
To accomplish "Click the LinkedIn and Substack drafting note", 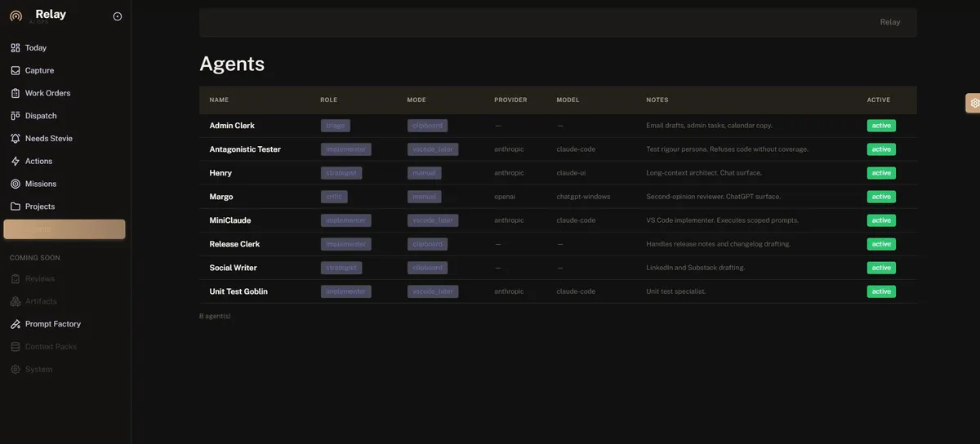I will tap(696, 268).
